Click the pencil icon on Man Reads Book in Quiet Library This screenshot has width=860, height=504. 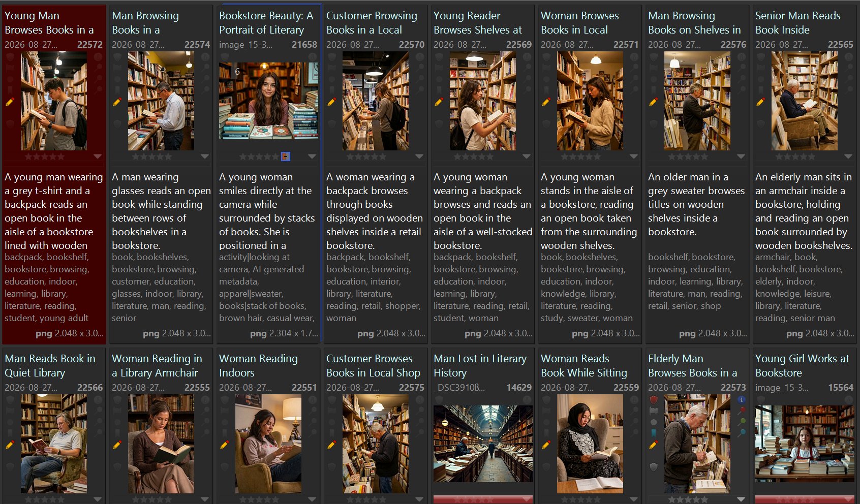coord(10,445)
